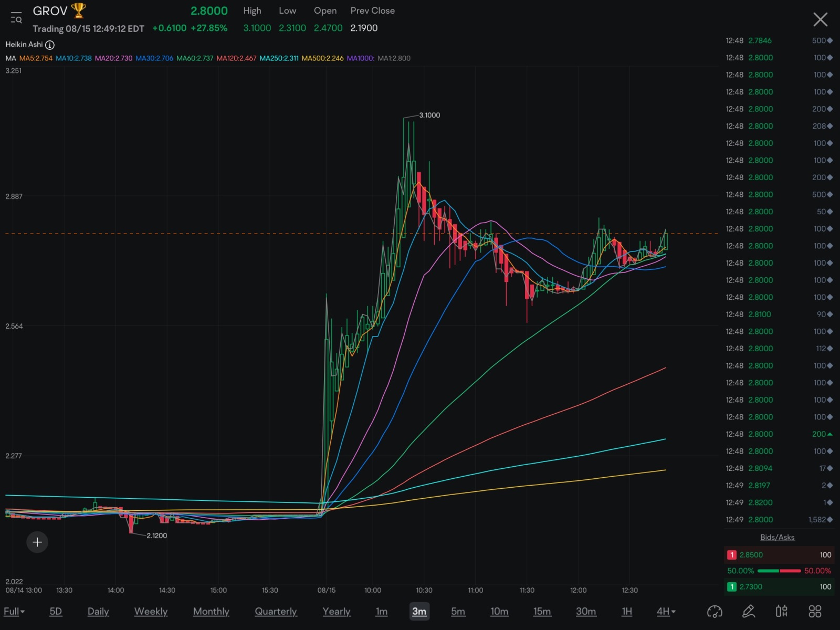Viewport: 840px width, 630px height.
Task: Click the MA500:2.246 indicator label
Action: coord(322,58)
